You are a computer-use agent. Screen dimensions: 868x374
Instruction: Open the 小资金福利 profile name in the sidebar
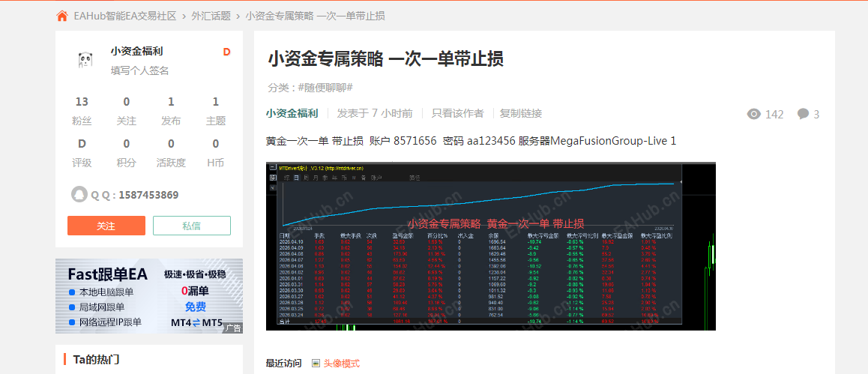click(136, 52)
